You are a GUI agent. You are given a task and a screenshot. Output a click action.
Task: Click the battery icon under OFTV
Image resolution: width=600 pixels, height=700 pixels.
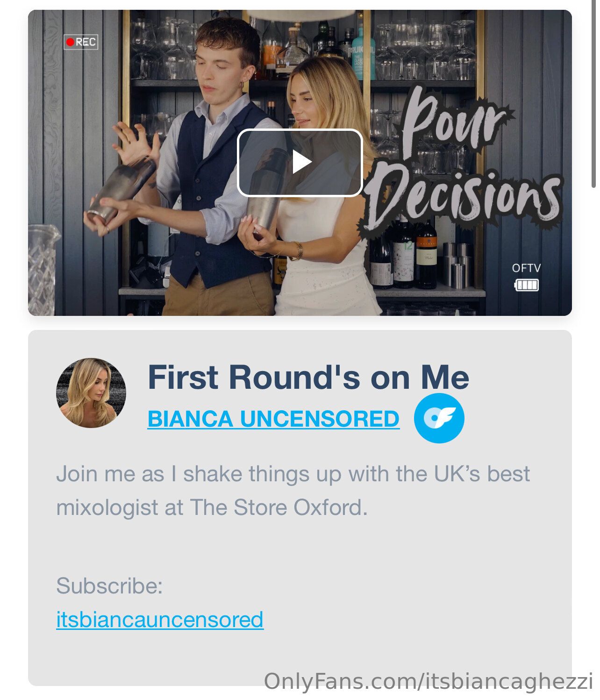tap(526, 285)
